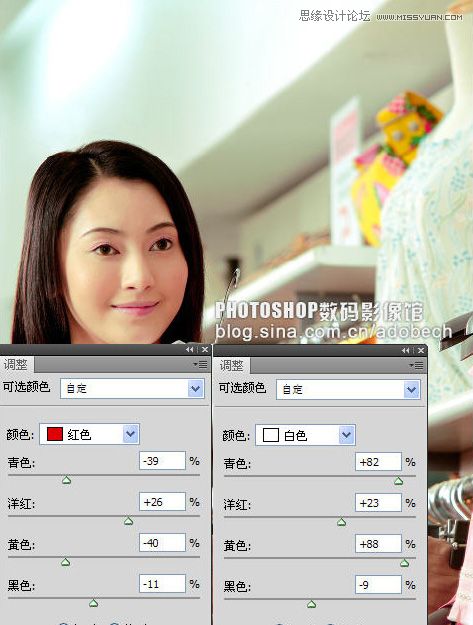Click the 黑色 value field showing -11
This screenshot has width=473, height=625.
click(162, 584)
